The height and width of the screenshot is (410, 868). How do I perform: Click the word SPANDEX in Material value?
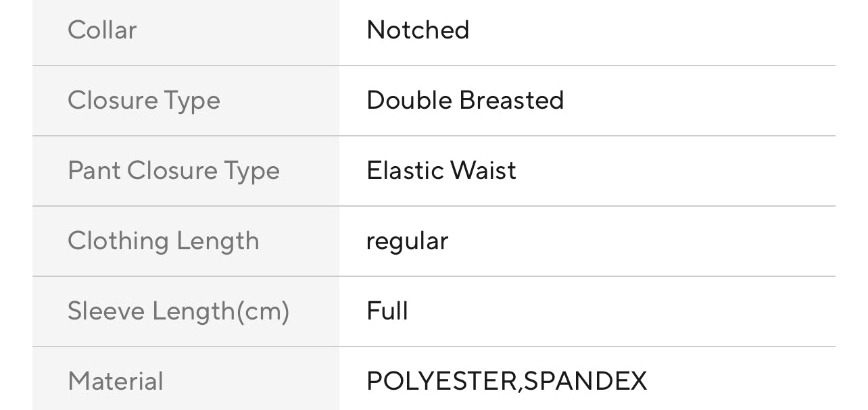(x=585, y=382)
